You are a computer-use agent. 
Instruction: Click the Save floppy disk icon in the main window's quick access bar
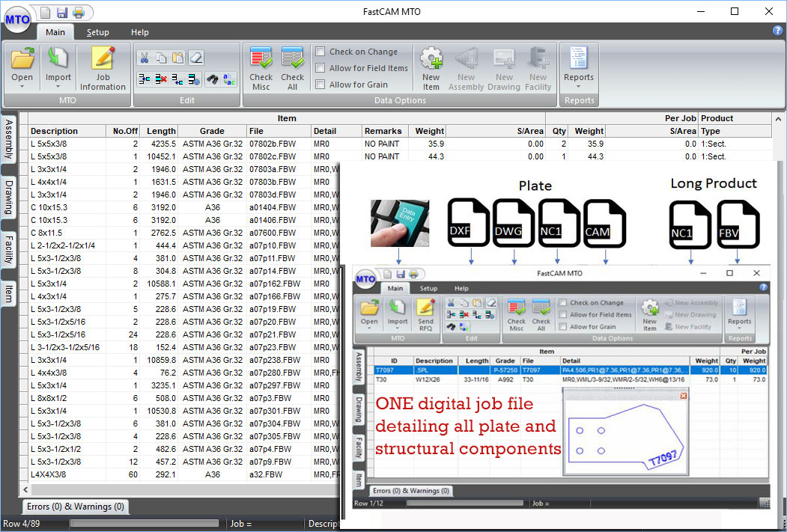click(x=61, y=12)
